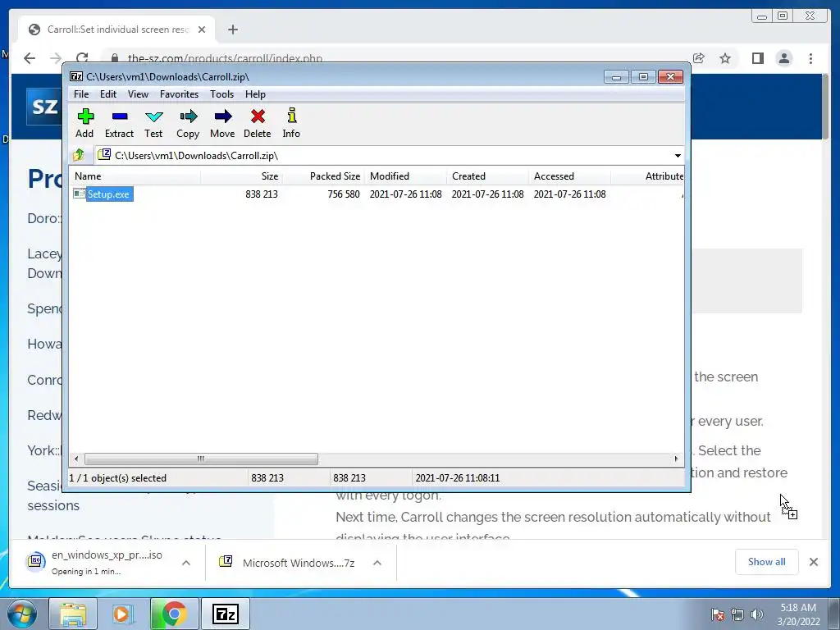The height and width of the screenshot is (630, 840).
Task: Click the Copy toolbar icon
Action: [x=188, y=116]
